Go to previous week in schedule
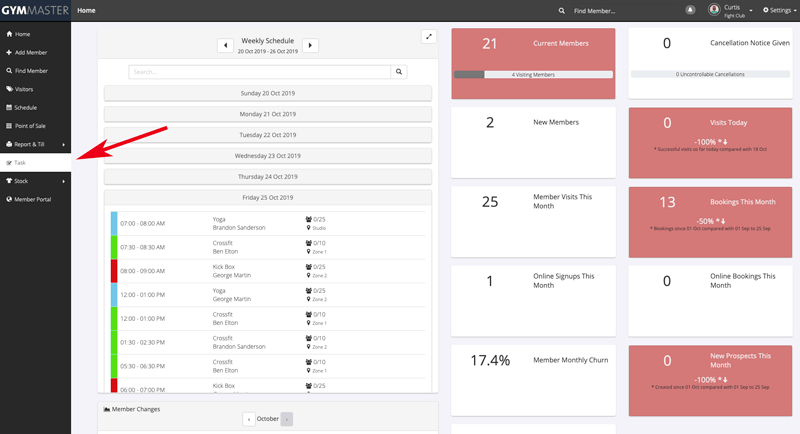 [226, 46]
